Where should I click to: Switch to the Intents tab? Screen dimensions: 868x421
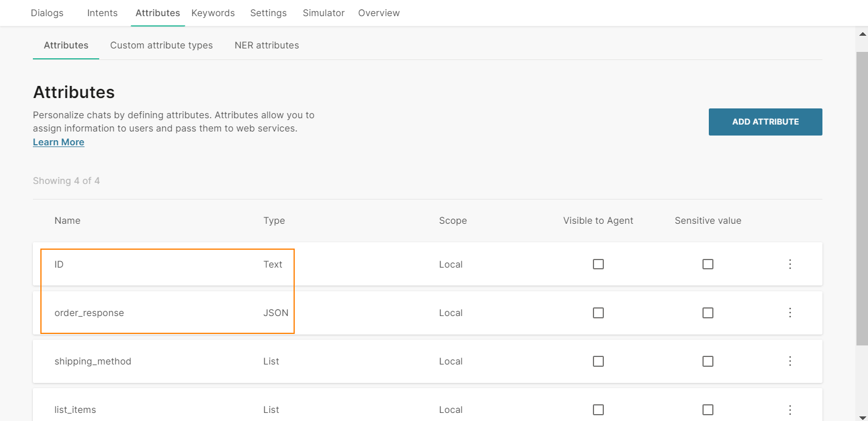click(102, 13)
